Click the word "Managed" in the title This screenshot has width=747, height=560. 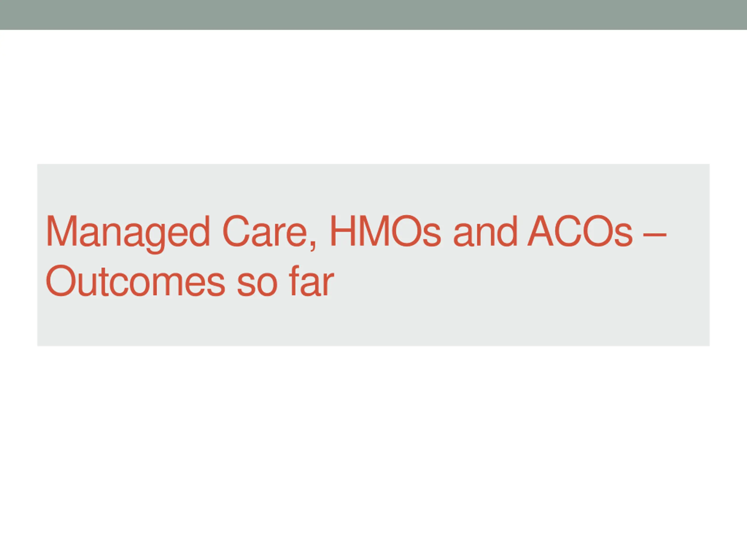click(128, 232)
